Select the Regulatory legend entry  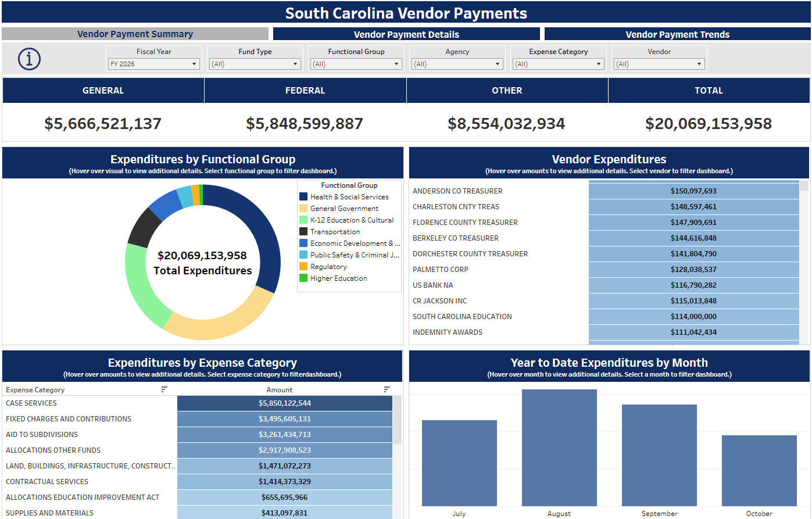point(328,267)
